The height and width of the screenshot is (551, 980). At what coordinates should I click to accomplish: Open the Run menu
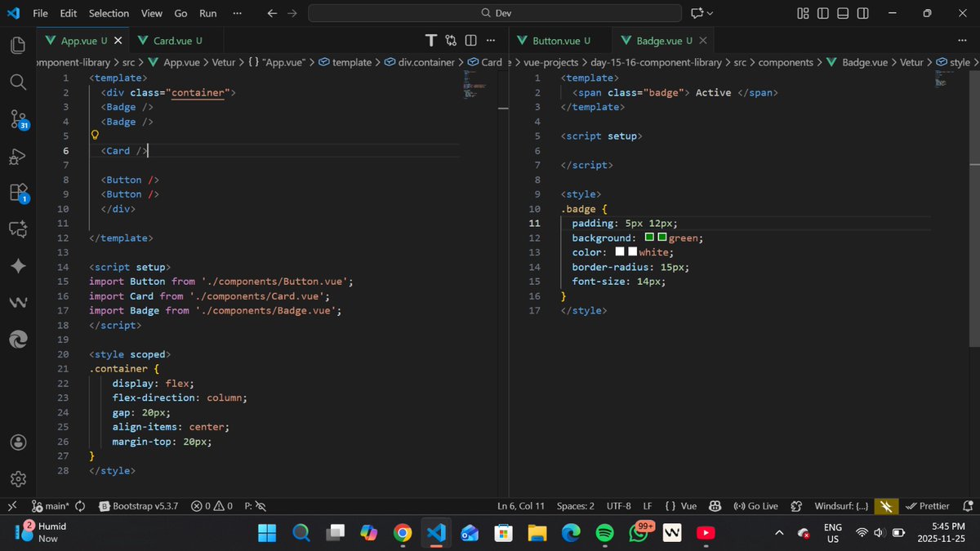tap(208, 13)
